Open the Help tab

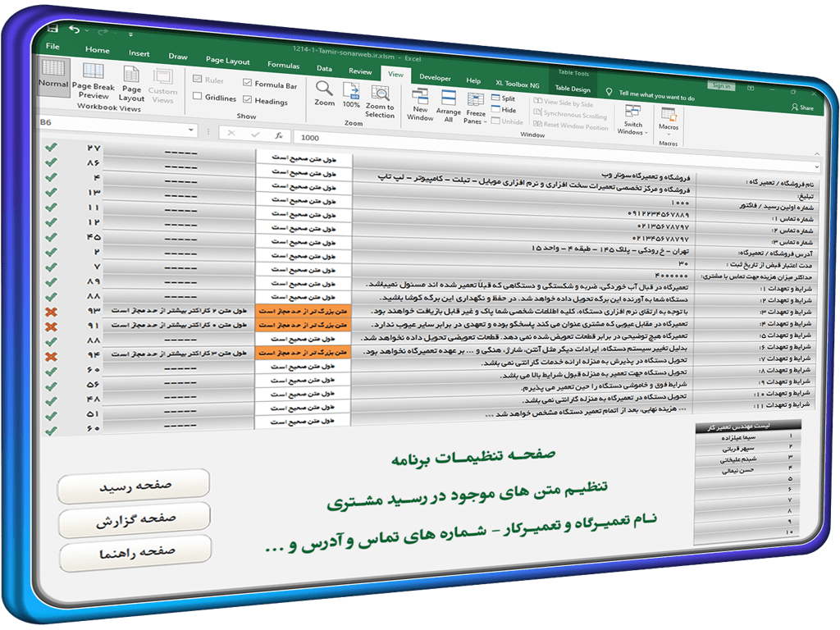(473, 81)
